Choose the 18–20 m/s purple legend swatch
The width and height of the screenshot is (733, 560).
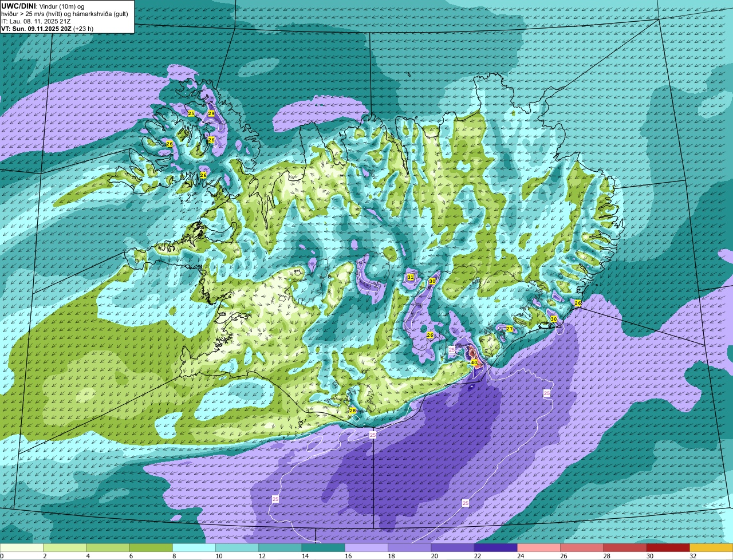tap(409, 548)
